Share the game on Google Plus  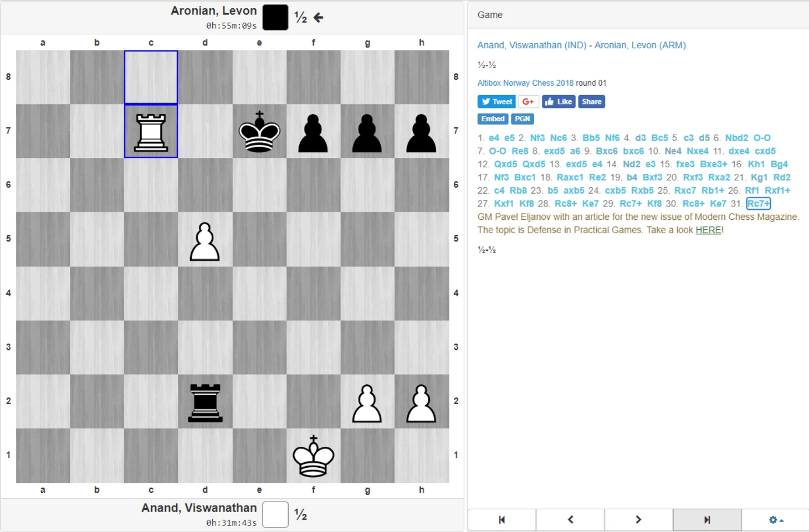529,102
